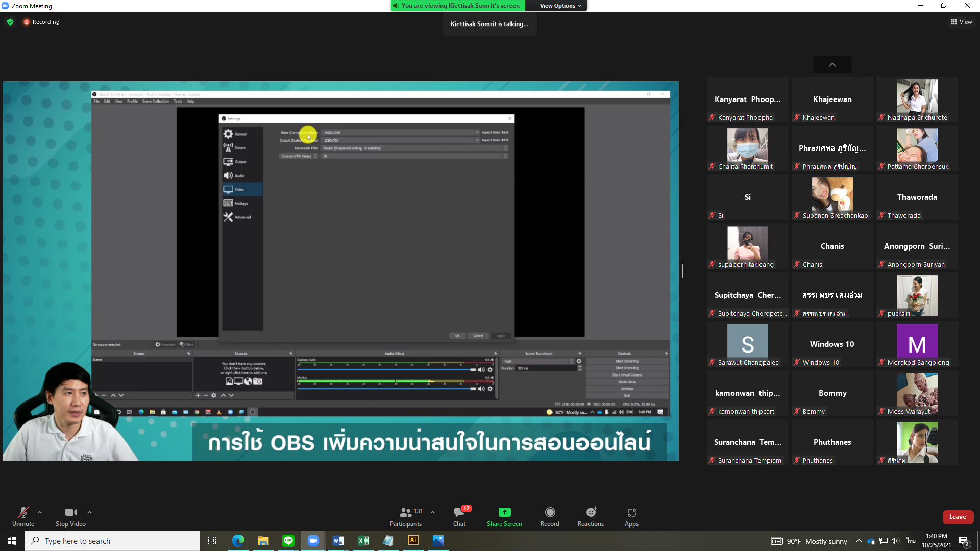
Task: Launch Microsoft Edge from taskbar
Action: tap(238, 541)
